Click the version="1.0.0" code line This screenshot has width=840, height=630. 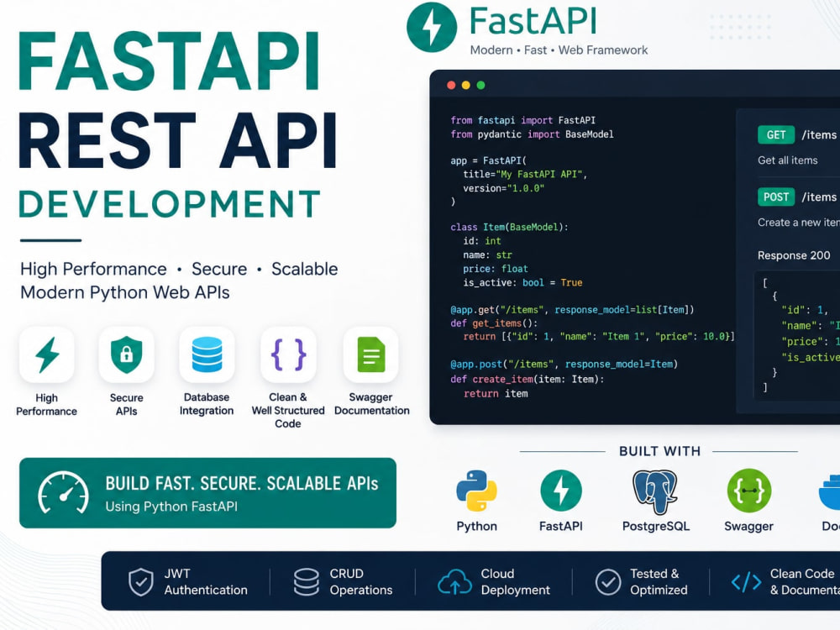tap(503, 188)
